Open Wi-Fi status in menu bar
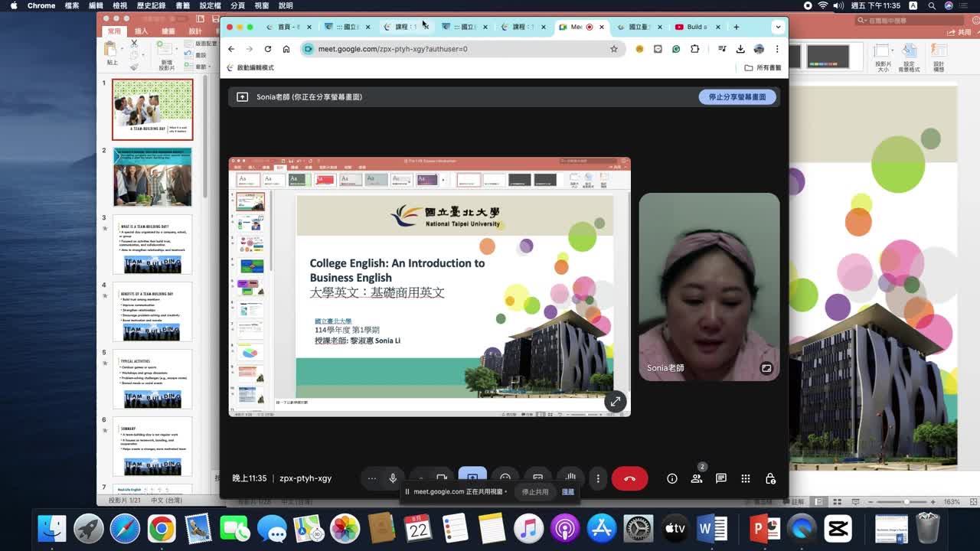 (x=823, y=5)
